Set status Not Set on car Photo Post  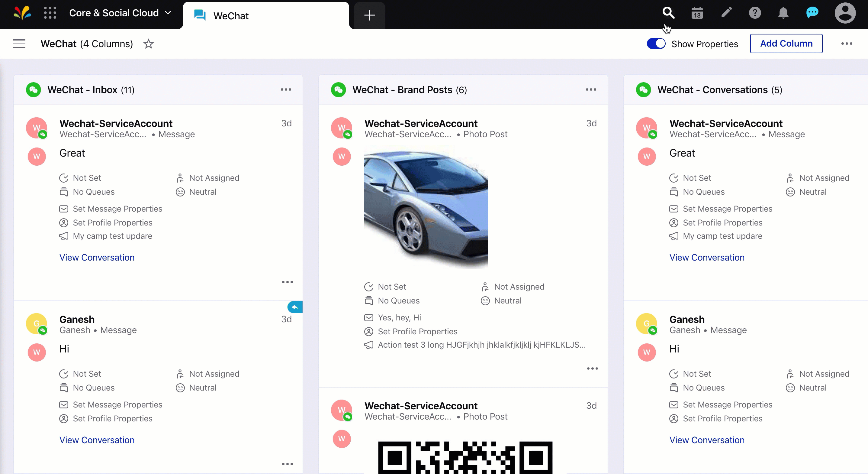coord(385,287)
